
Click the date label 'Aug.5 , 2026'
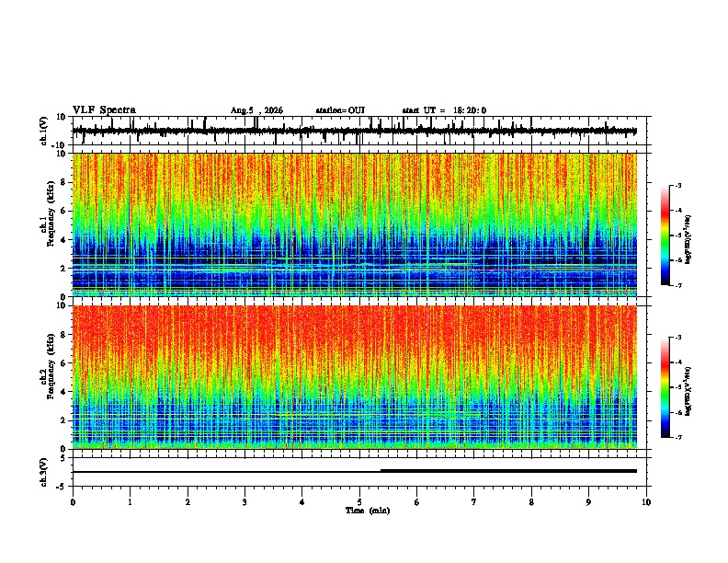point(256,110)
